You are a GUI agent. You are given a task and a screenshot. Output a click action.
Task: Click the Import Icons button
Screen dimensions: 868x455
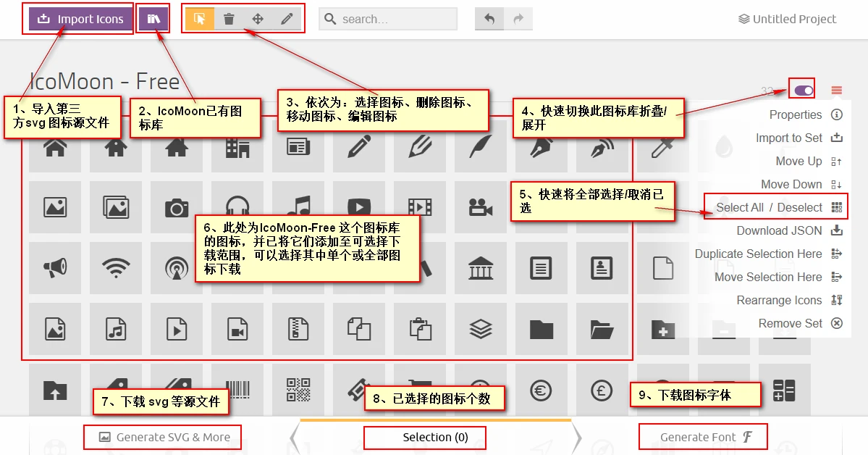tap(81, 19)
